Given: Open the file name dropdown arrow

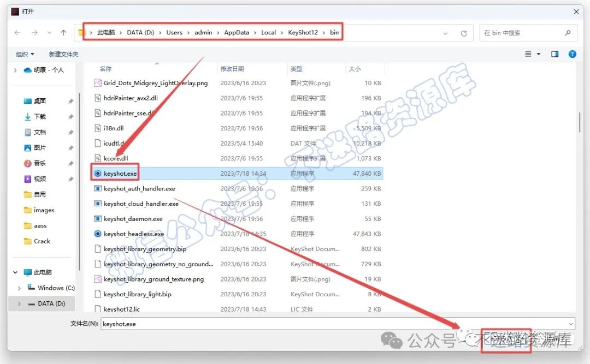Looking at the screenshot, I should [x=571, y=324].
